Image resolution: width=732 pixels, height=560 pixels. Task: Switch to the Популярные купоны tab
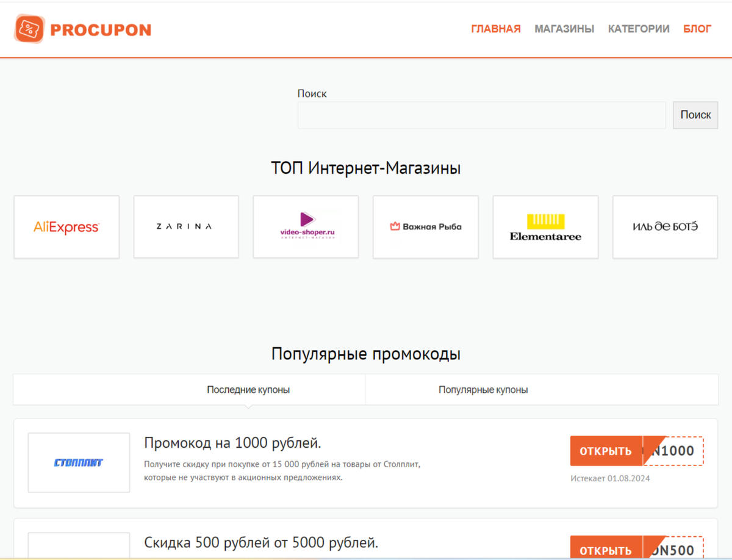483,390
